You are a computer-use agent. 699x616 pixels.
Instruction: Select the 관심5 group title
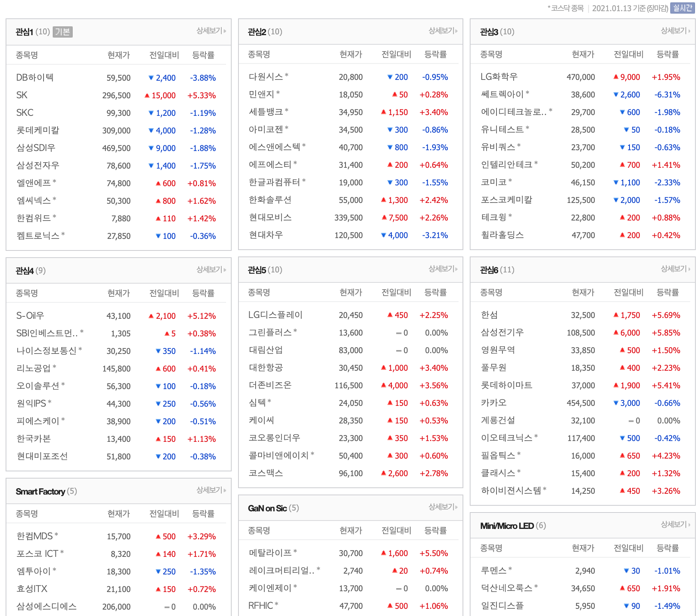(x=257, y=270)
